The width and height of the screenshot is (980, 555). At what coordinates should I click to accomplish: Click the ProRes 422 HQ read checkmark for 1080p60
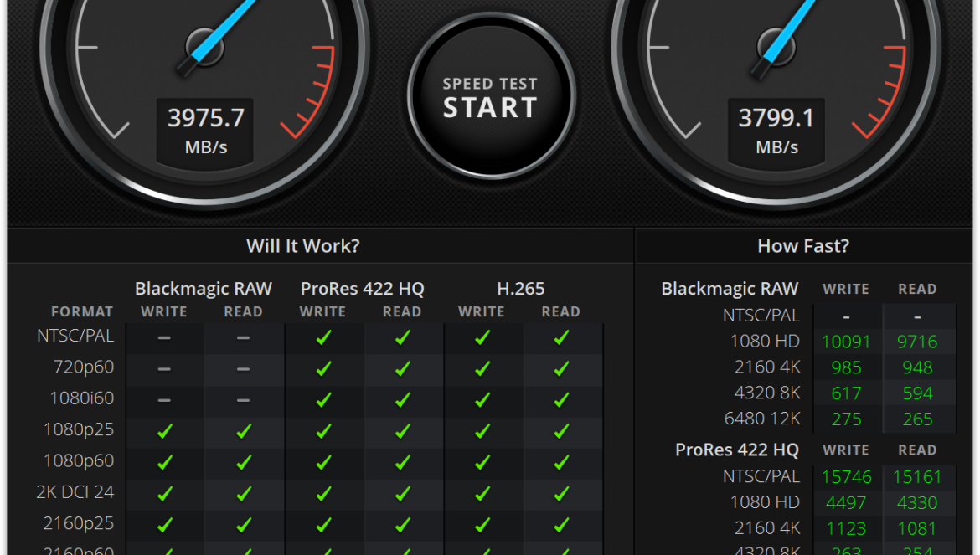[x=403, y=463]
